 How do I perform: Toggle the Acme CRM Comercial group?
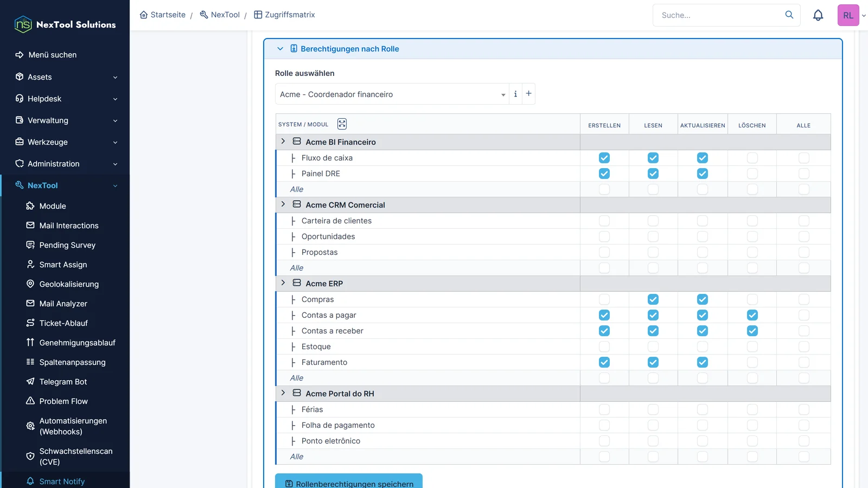(x=283, y=204)
